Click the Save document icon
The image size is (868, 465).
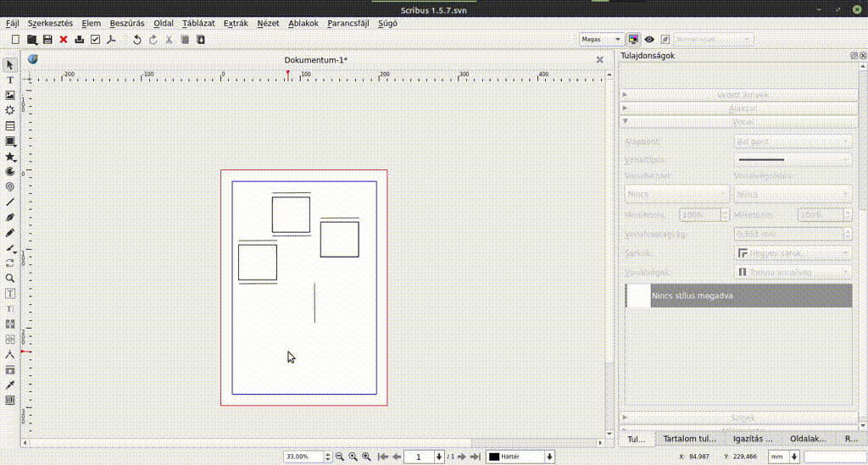(47, 40)
